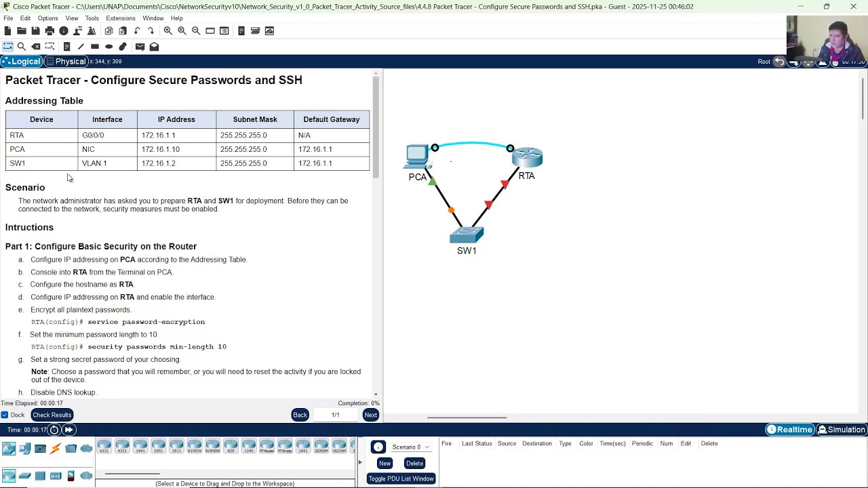Save the activity with the floppy icon
This screenshot has height=488, width=868.
(35, 30)
